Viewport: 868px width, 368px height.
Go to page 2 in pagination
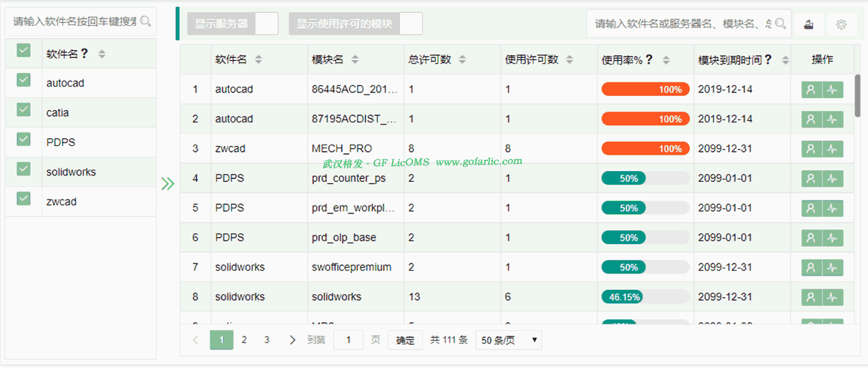tap(244, 340)
